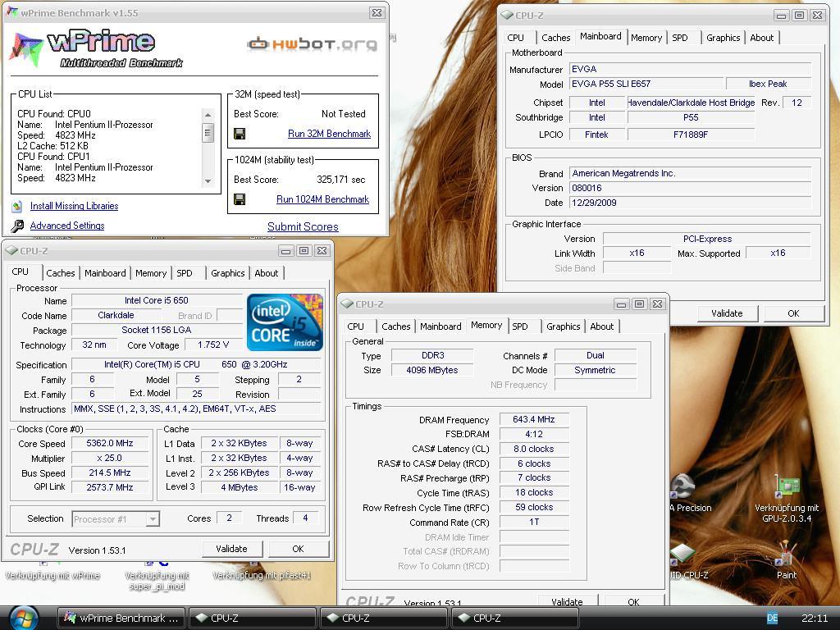Screen dimensions: 840x630
Task: Open the wPrime desktop shortcut
Action: coord(52,575)
